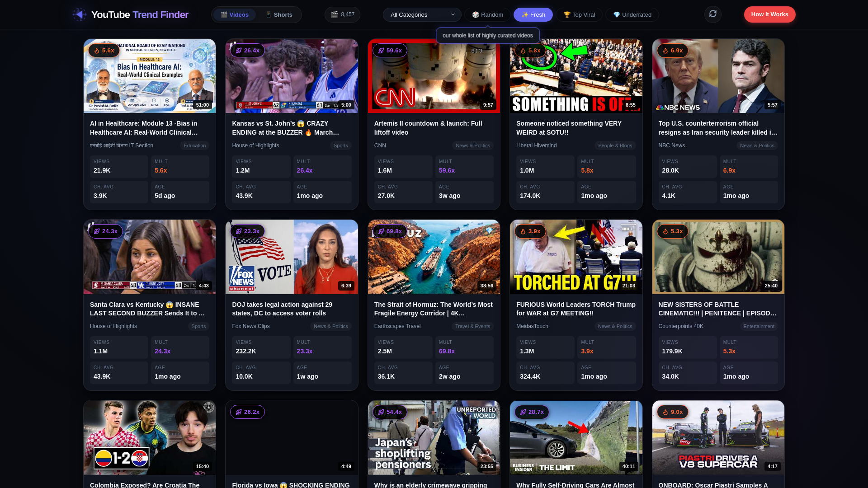Select the Random filter tab
868x488 pixels.
click(x=487, y=15)
